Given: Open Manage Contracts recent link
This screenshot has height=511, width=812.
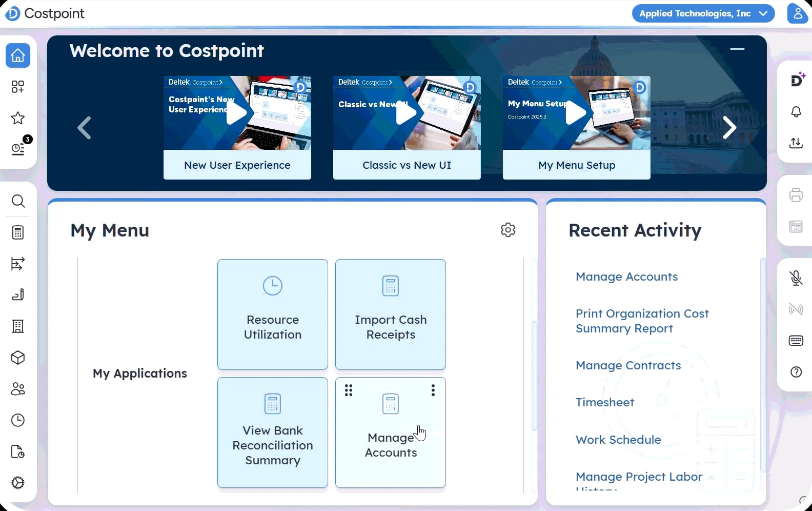Looking at the screenshot, I should point(628,365).
